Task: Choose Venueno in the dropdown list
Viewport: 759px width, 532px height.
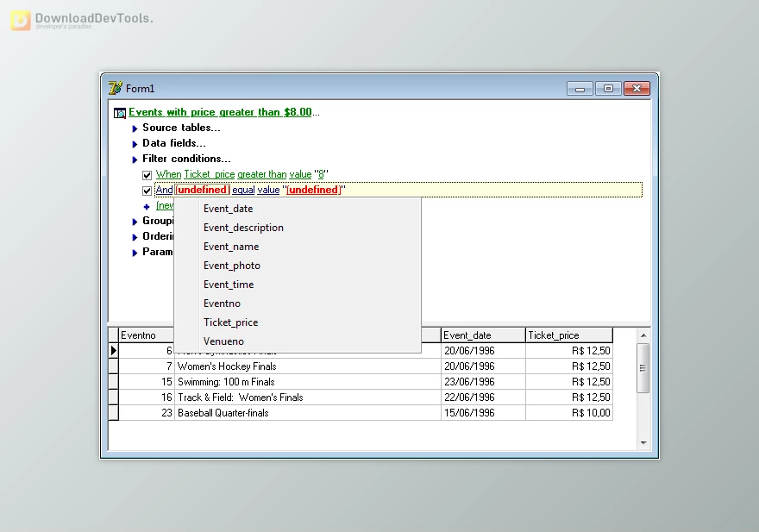Action: pyautogui.click(x=223, y=341)
